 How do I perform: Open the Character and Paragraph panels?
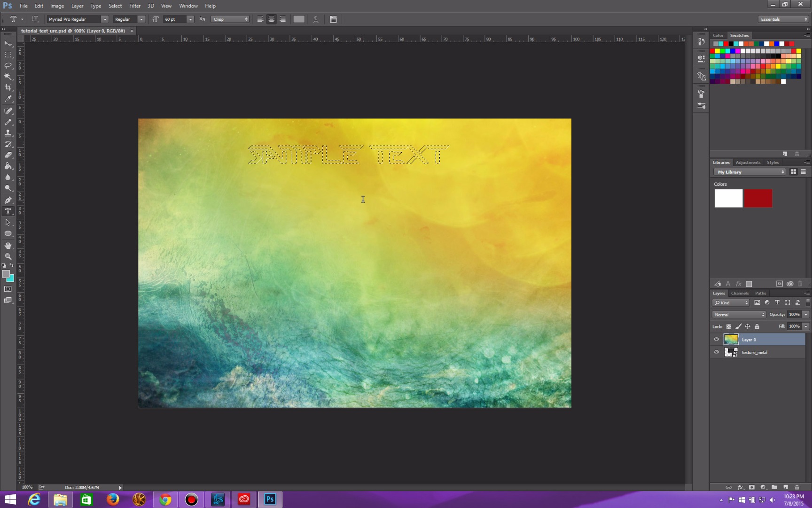pyautogui.click(x=333, y=19)
